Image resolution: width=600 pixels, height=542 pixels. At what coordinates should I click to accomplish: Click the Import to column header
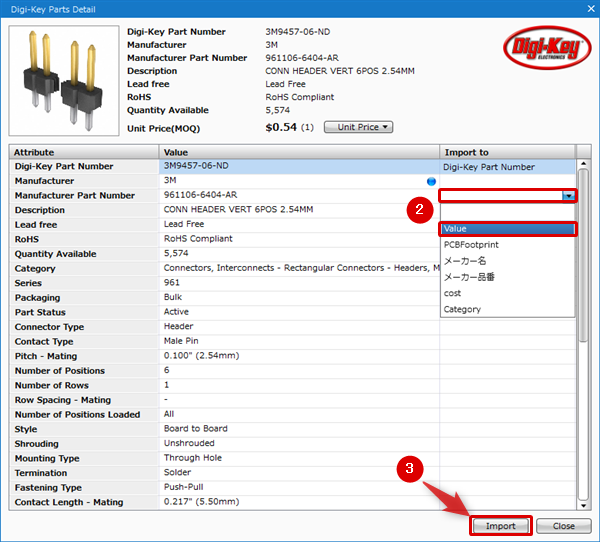pyautogui.click(x=507, y=152)
